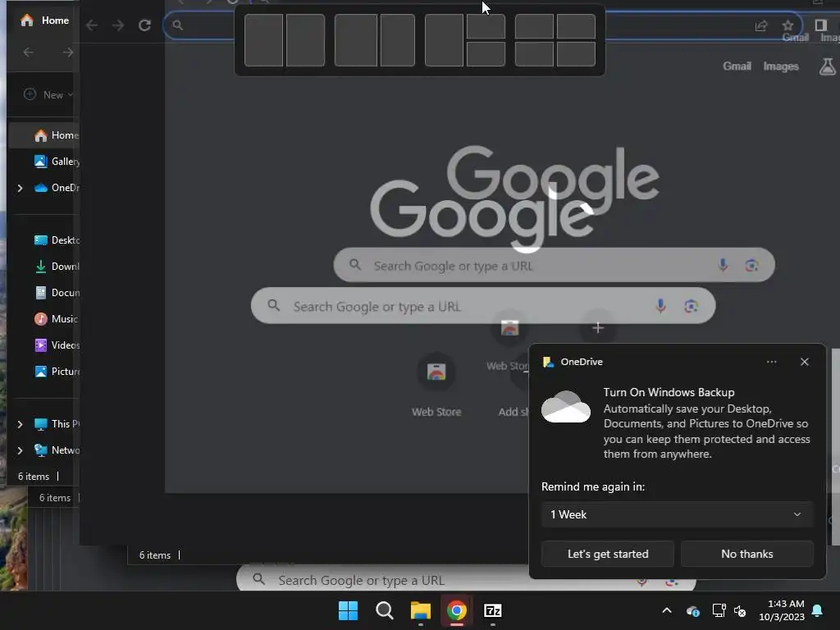
Task: Click Chrome's forward arrow
Action: click(x=118, y=25)
